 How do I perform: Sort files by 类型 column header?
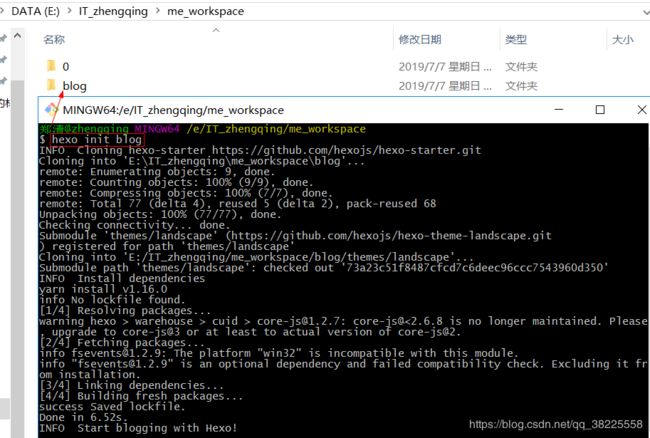(516, 40)
